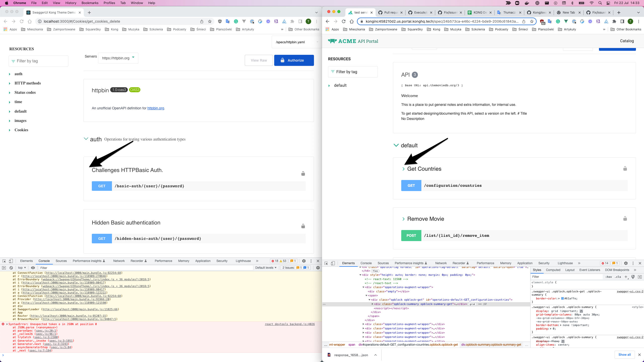Click the #61affe border-color swatch
This screenshot has height=362, width=644.
point(562,299)
